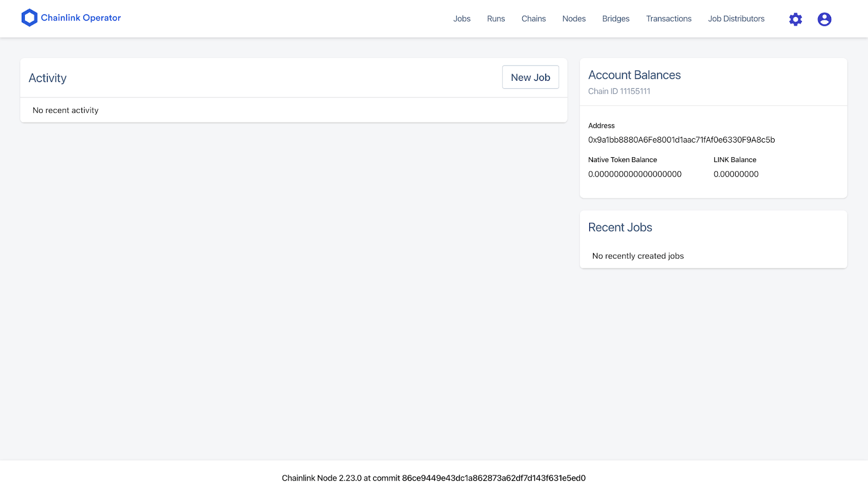View the Transactions page
This screenshot has height=495, width=868.
(668, 19)
